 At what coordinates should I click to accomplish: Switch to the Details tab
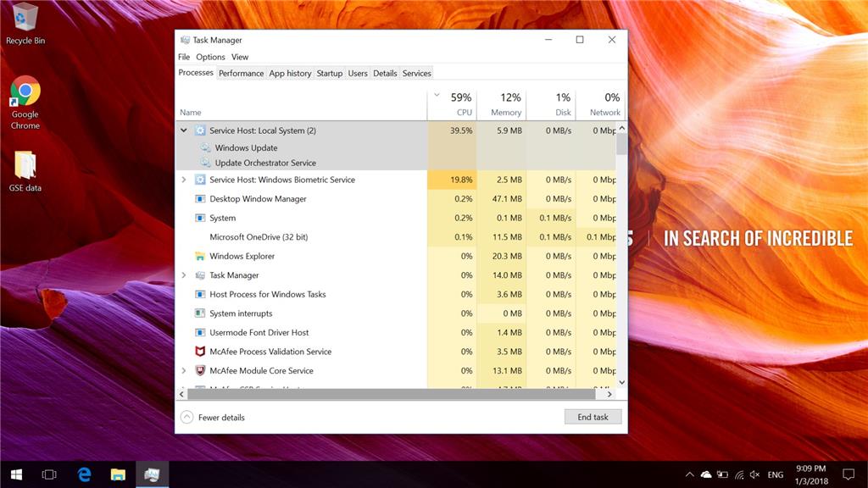[x=385, y=73]
